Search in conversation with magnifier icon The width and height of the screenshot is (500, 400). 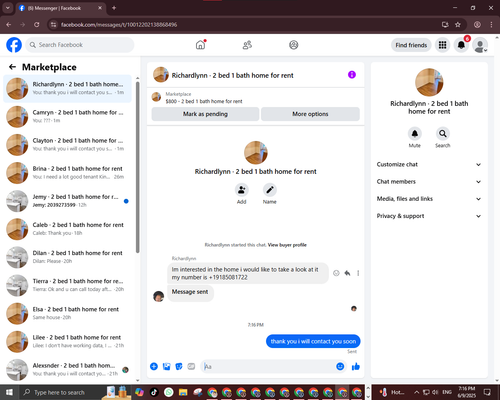coord(443,134)
